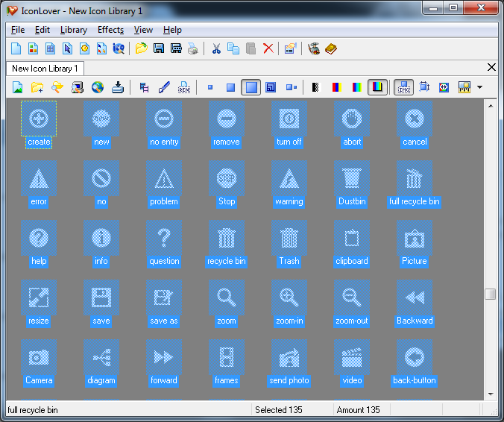Click the new icon with colored squares

pos(33,48)
